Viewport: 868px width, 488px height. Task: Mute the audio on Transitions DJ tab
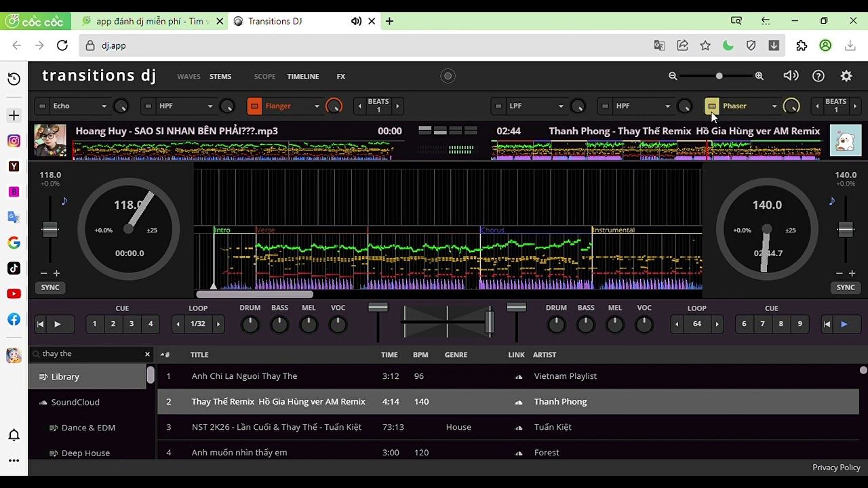pyautogui.click(x=356, y=21)
